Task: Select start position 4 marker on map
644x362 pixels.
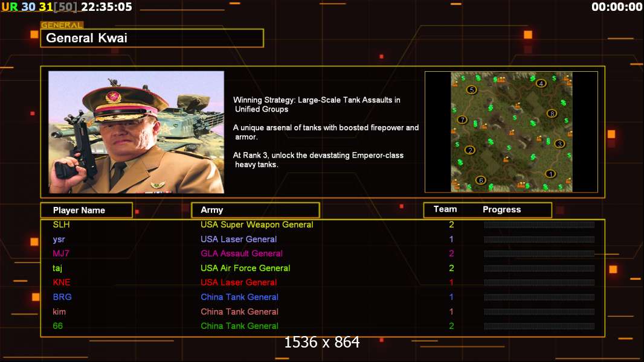Action: click(x=541, y=83)
